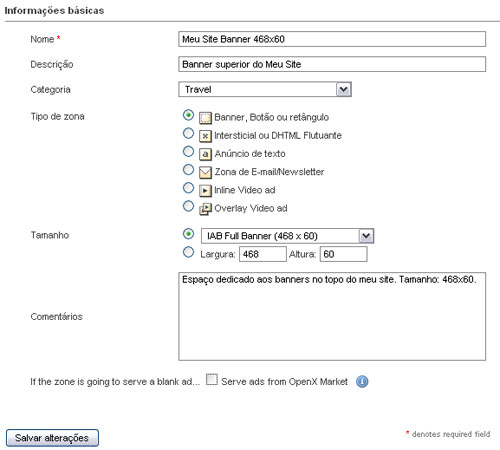
Task: Select the custom Largura/Altura size option
Action: tap(188, 252)
